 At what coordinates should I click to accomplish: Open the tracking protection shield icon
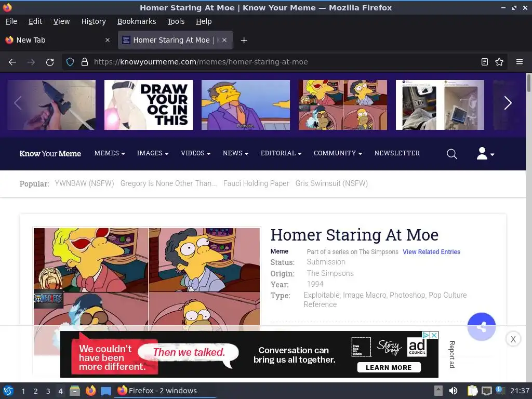pyautogui.click(x=70, y=62)
